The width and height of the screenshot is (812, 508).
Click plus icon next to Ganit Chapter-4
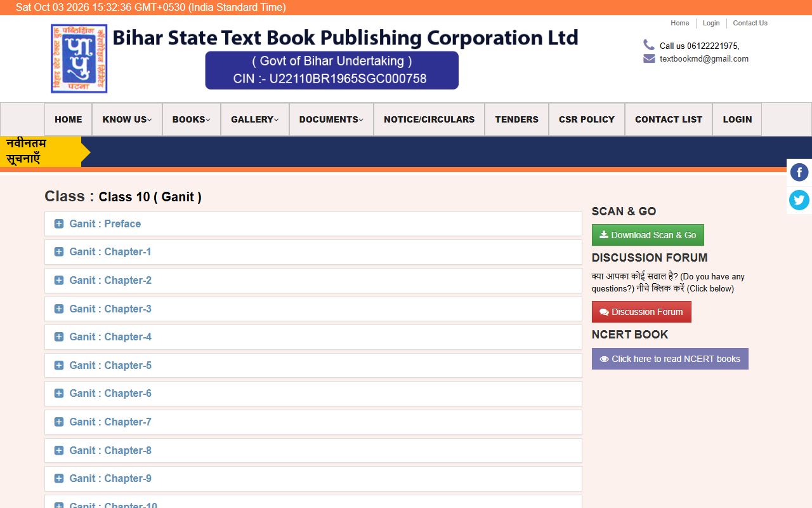tap(59, 337)
